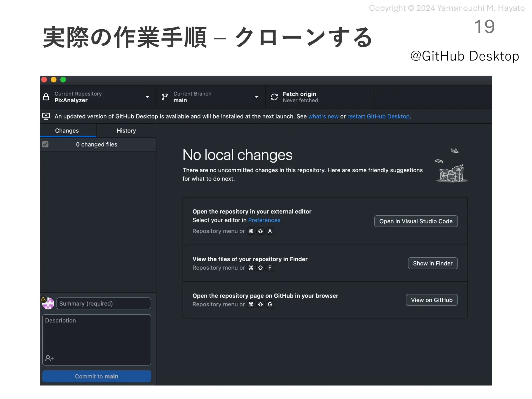Toggle the 0 changed files checkbox

[45, 144]
